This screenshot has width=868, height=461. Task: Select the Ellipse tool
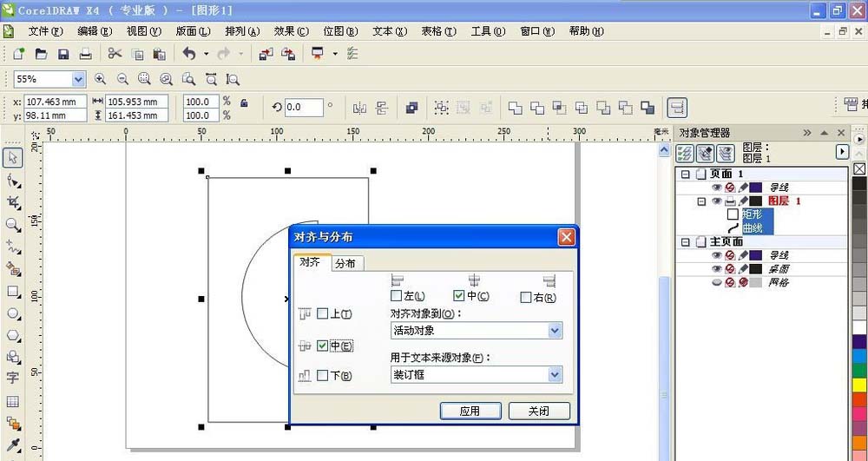pos(13,313)
